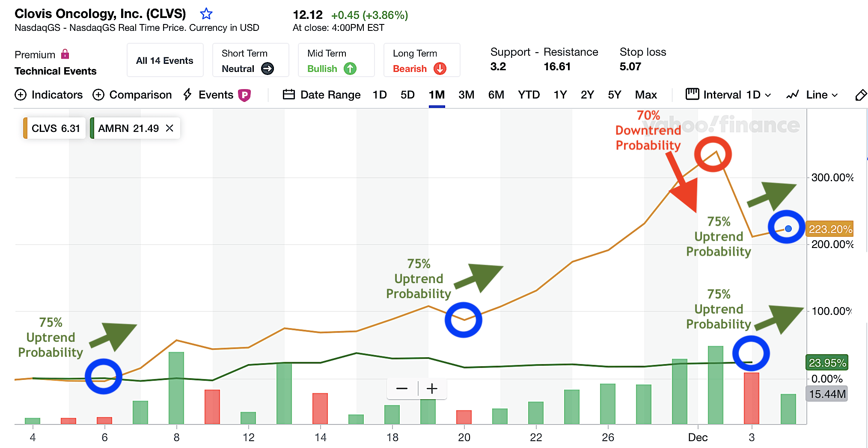Add a Comparison symbol using the plus icon
The height and width of the screenshot is (448, 868).
(99, 95)
